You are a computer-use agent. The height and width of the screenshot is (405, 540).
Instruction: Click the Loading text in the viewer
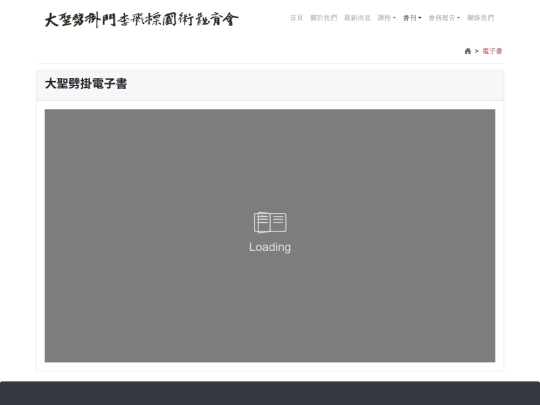point(270,247)
